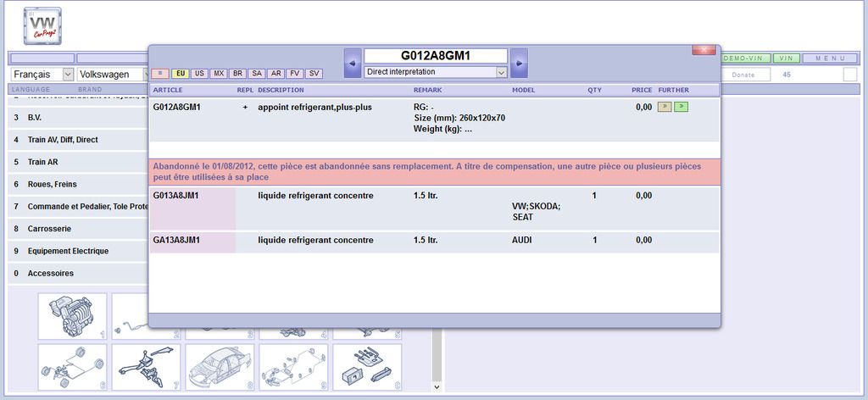Select the SV market toggle
Viewport: 868px width, 400px height.
314,74
